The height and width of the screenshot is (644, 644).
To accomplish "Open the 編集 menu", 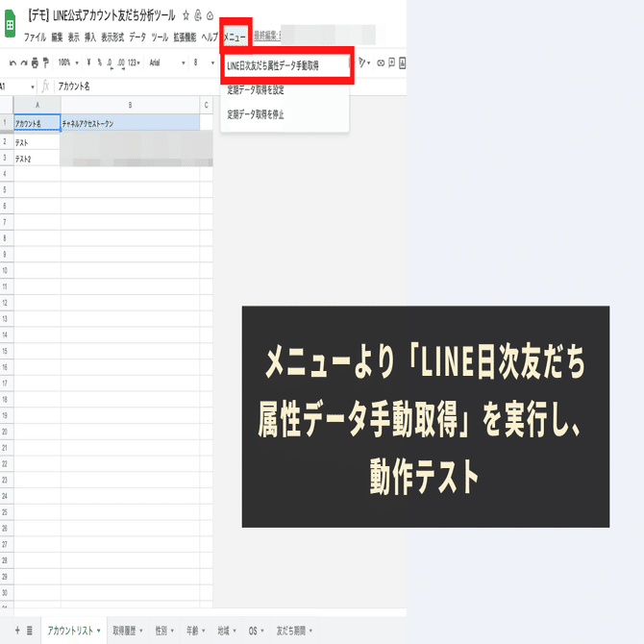I will click(x=57, y=37).
